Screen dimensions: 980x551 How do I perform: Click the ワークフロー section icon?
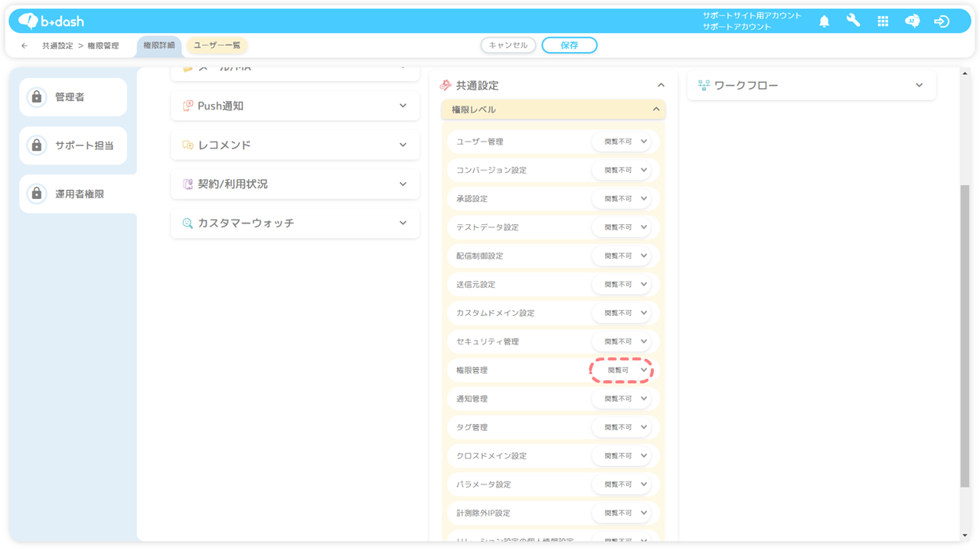(x=704, y=85)
